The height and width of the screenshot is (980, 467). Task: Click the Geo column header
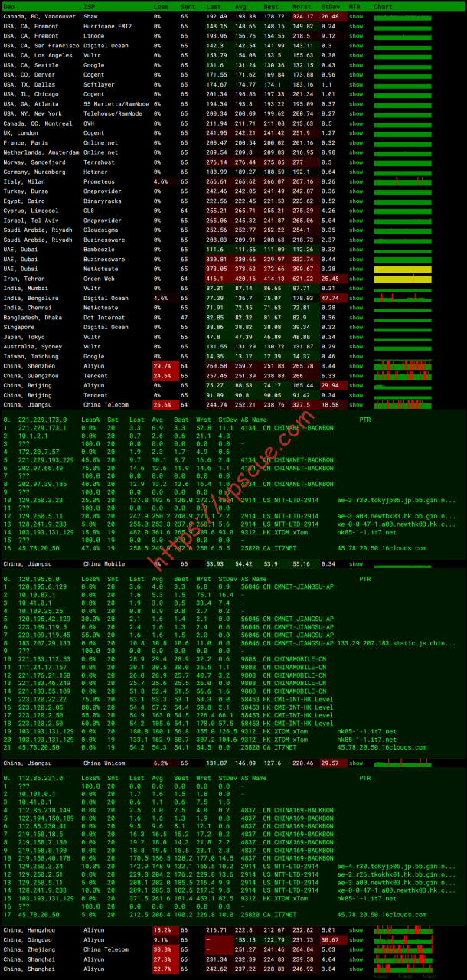(8, 6)
